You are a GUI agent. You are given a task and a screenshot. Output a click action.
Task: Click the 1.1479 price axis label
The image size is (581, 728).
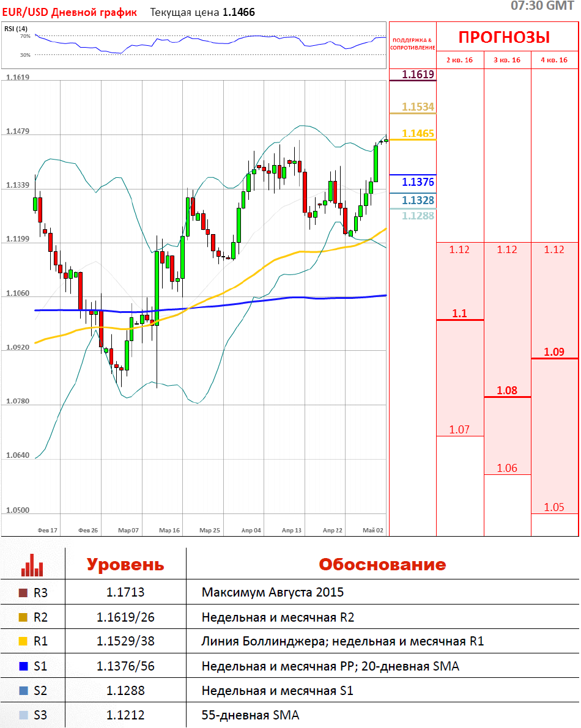[18, 131]
